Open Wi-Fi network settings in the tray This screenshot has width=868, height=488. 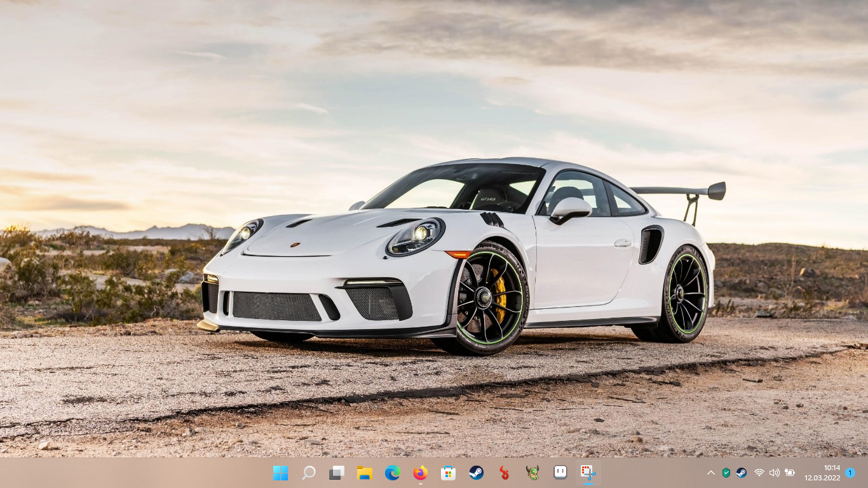point(759,473)
